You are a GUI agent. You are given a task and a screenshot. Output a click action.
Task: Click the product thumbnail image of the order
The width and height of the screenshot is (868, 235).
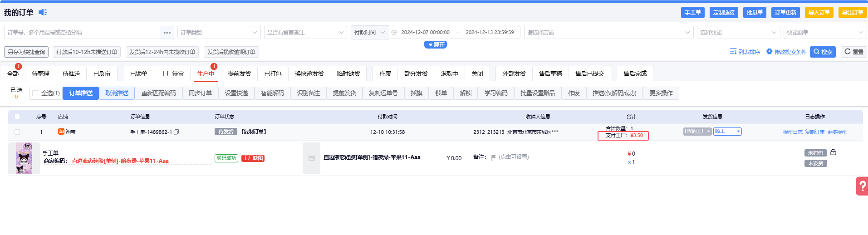24,158
